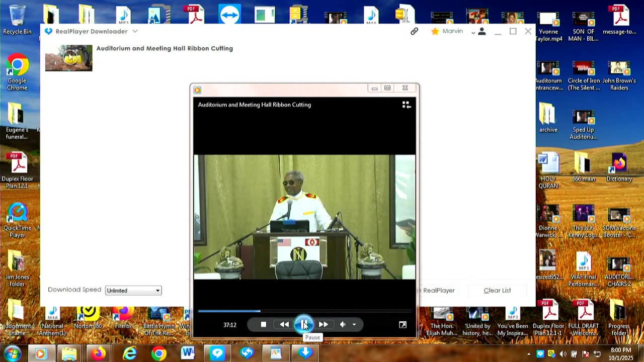Open the Windows Start menu
Viewport: 644px width, 362px height.
12,353
